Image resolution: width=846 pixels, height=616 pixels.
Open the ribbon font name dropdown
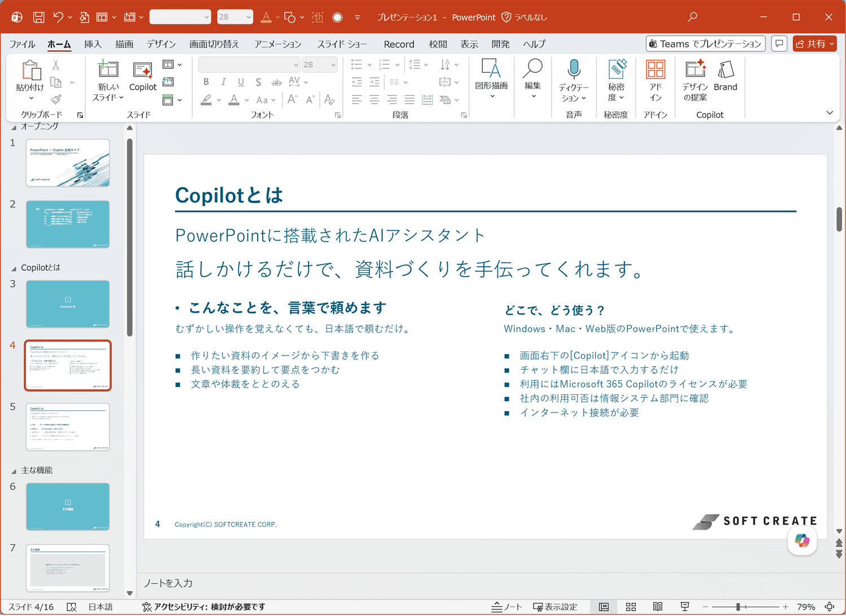coord(295,65)
